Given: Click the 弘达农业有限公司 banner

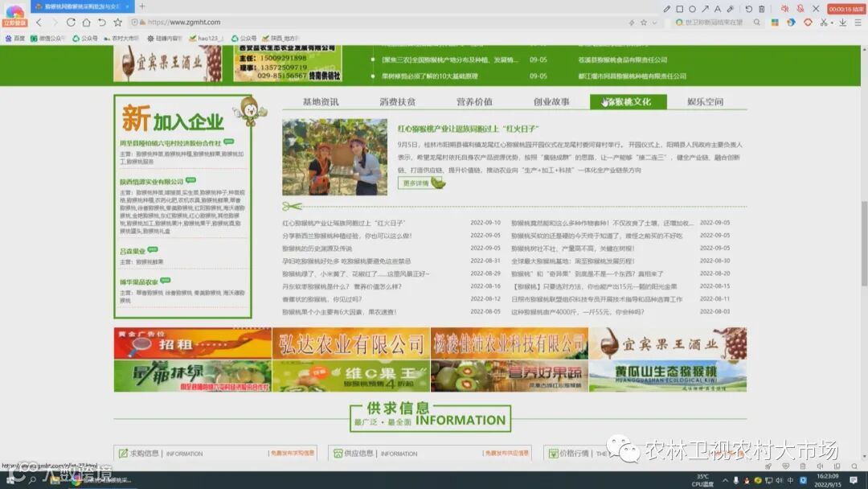Looking at the screenshot, I should (351, 343).
